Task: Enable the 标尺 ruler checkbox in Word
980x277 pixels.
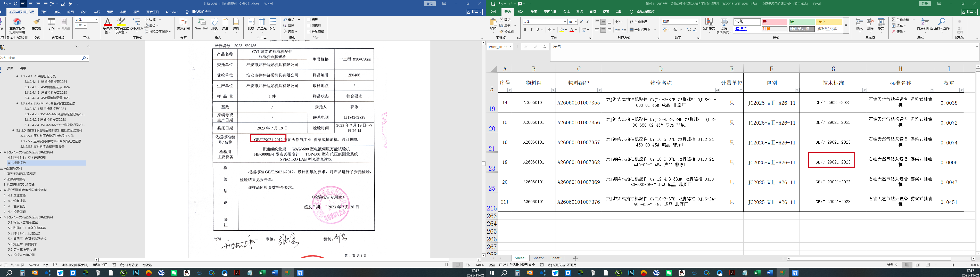Action: point(309,20)
